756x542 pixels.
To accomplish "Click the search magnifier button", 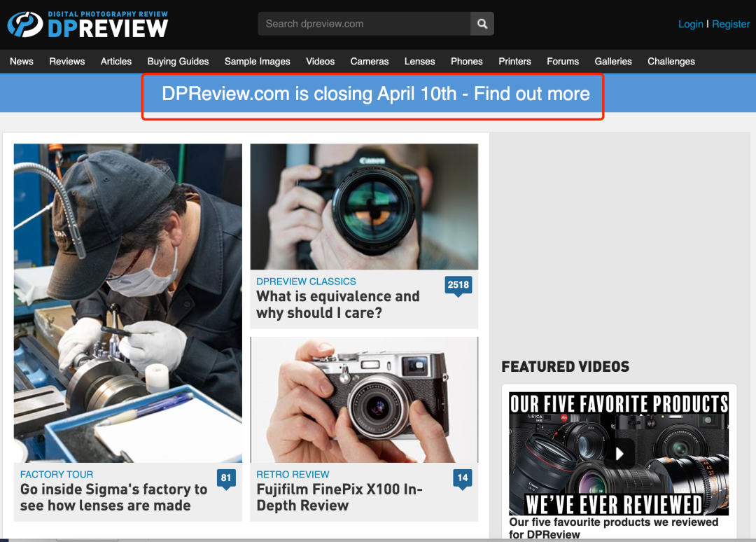I will pos(482,24).
